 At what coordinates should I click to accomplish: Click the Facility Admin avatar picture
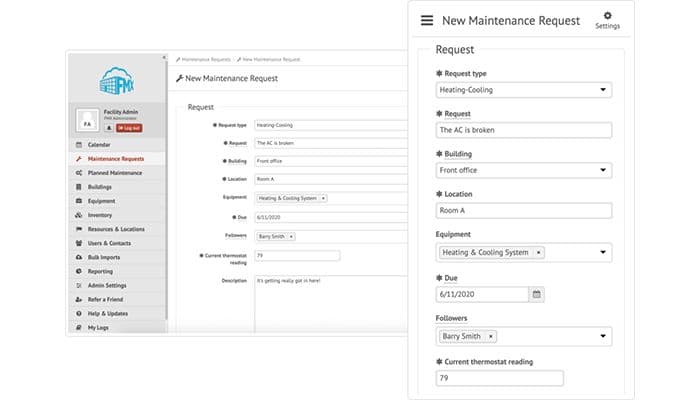88,120
